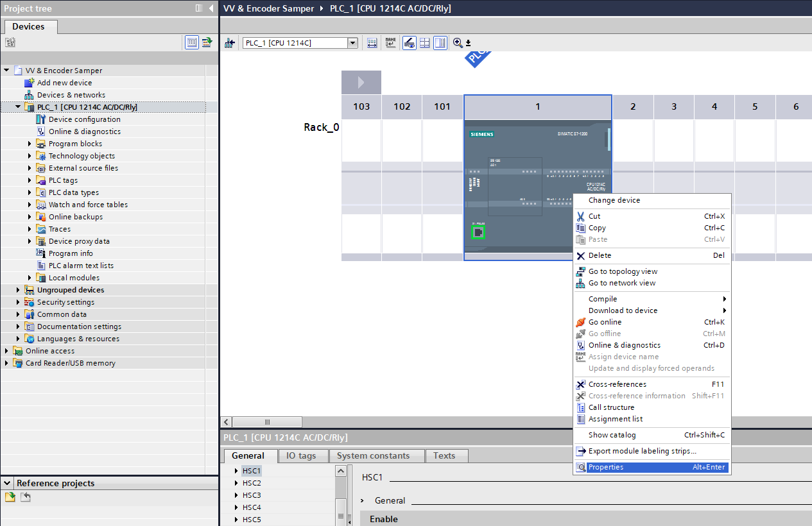Expand the Online backups tree node
Image resolution: width=812 pixels, height=526 pixels.
[30, 217]
